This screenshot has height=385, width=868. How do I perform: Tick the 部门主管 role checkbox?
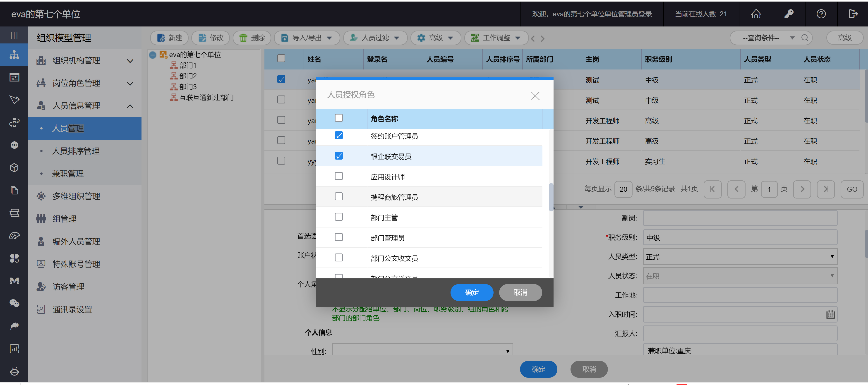[339, 217]
